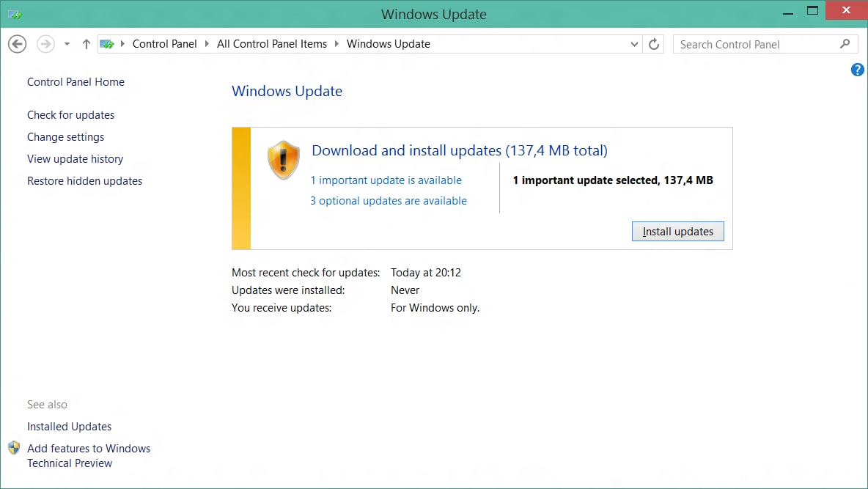The height and width of the screenshot is (489, 868).
Task: Click the Today at 20:12 value
Action: 426,273
